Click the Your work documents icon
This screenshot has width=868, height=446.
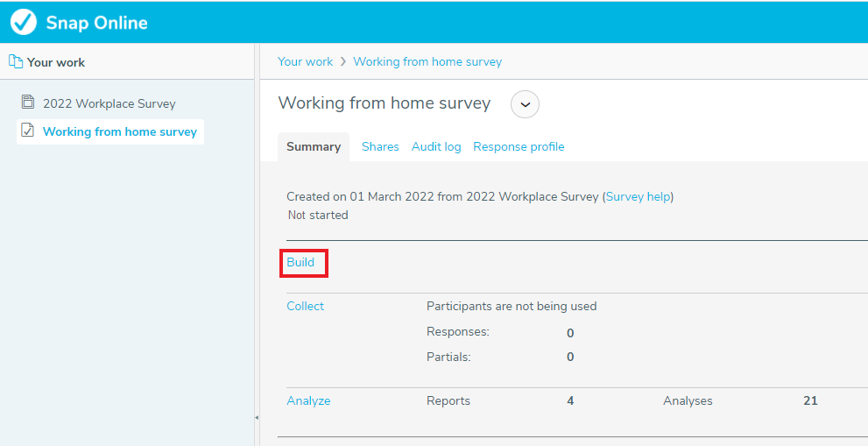(x=16, y=61)
